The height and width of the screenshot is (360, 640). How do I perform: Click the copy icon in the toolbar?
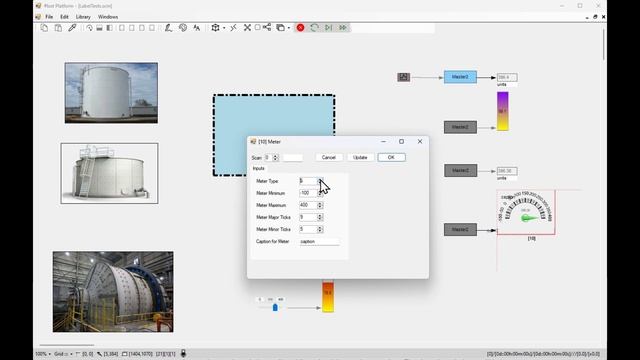click(x=44, y=28)
